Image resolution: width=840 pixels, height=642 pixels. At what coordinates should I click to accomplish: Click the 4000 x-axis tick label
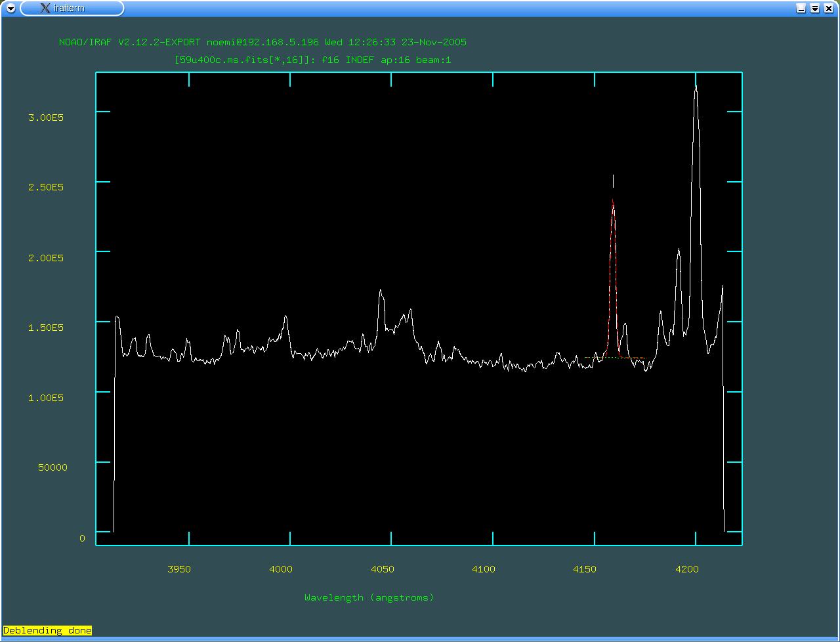pyautogui.click(x=281, y=569)
